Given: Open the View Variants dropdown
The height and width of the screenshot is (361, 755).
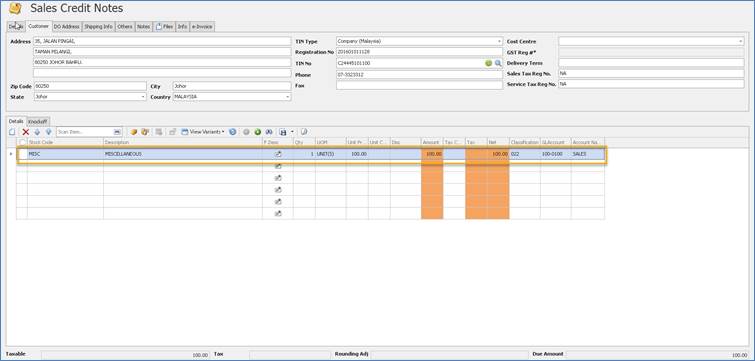Looking at the screenshot, I should coord(203,132).
